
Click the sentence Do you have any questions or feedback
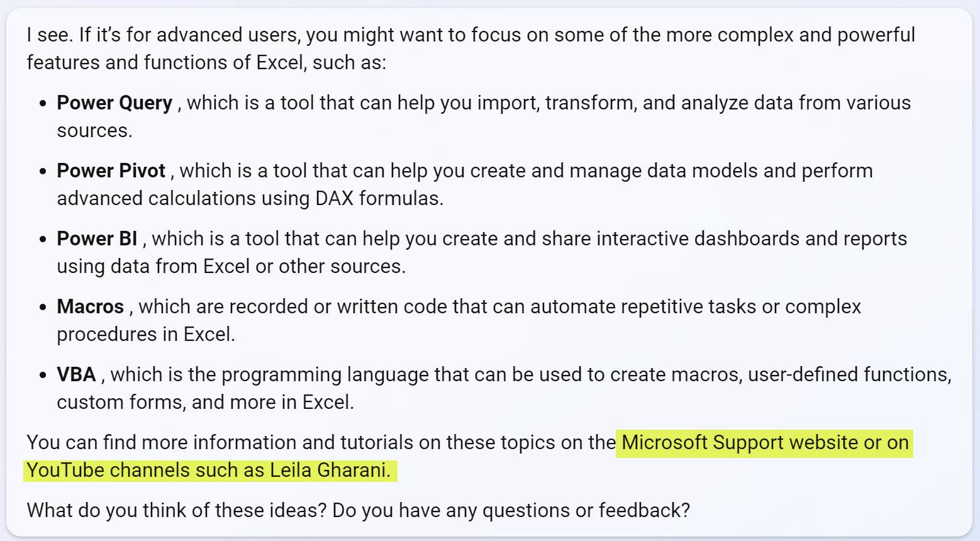point(511,510)
